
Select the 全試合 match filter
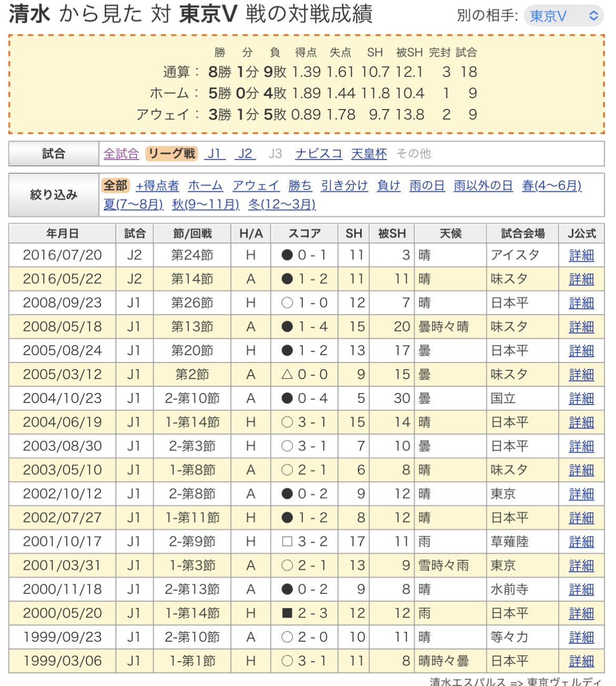(121, 153)
